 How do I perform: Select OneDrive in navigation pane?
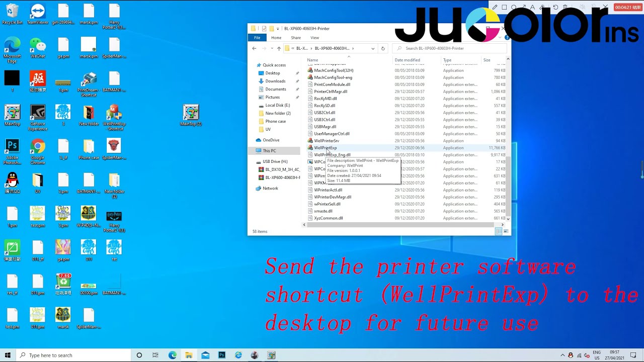[271, 140]
